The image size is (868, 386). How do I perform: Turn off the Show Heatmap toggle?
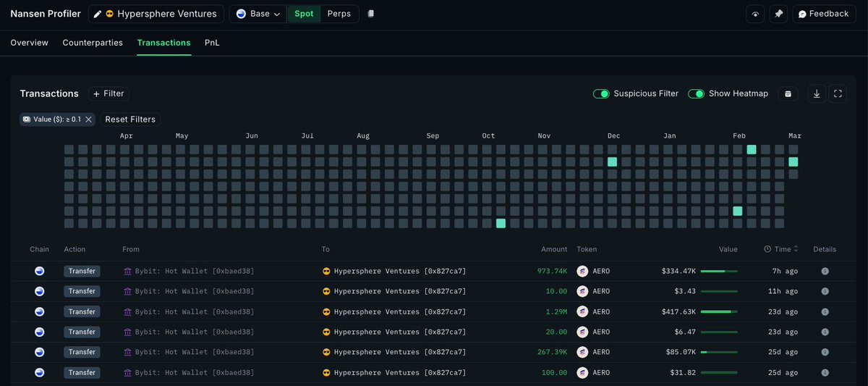click(x=696, y=93)
